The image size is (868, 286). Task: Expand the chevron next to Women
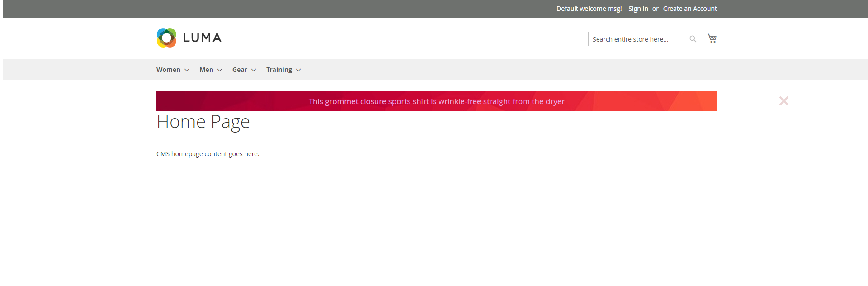click(187, 70)
